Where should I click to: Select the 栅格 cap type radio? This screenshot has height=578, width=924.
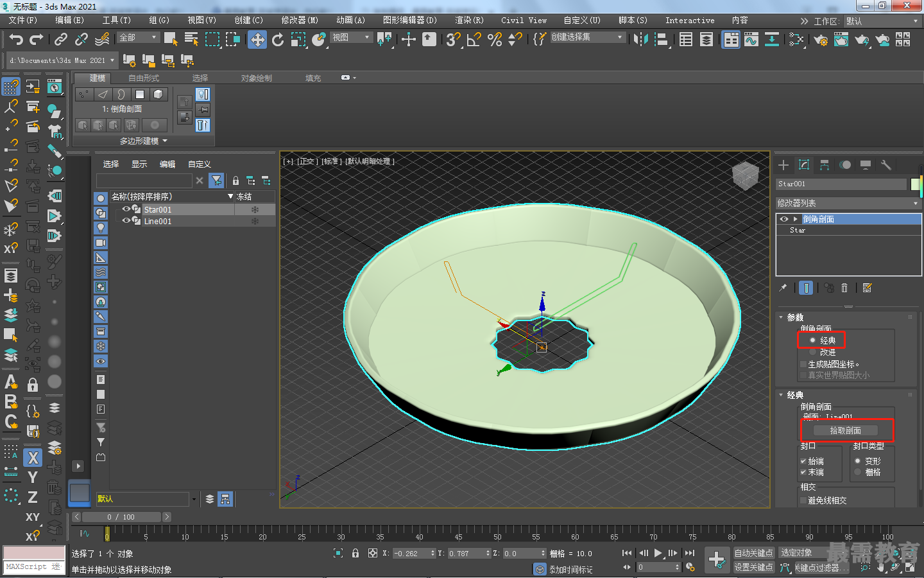857,472
